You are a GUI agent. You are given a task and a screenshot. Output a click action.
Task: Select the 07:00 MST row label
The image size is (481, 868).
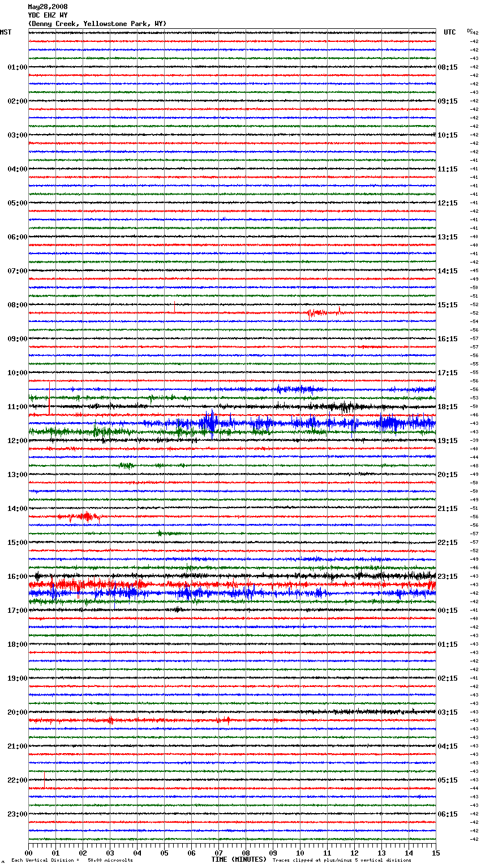[x=18, y=271]
